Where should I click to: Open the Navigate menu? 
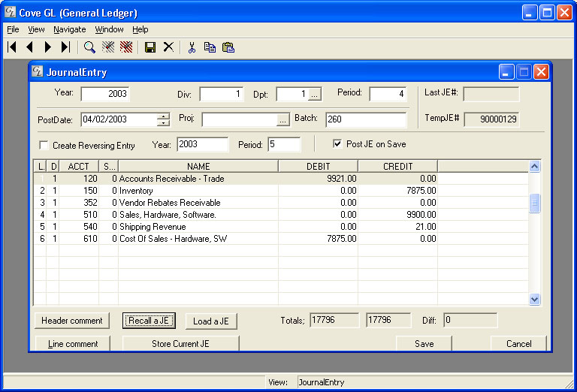point(70,29)
